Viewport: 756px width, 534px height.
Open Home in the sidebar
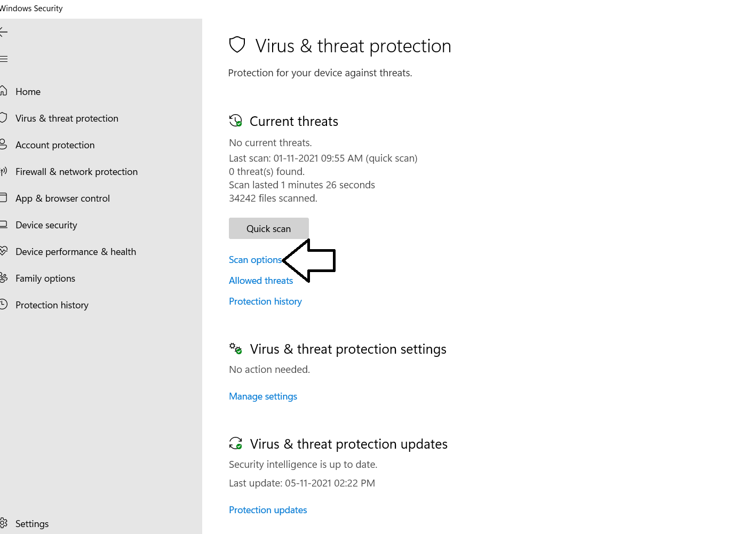coord(28,91)
